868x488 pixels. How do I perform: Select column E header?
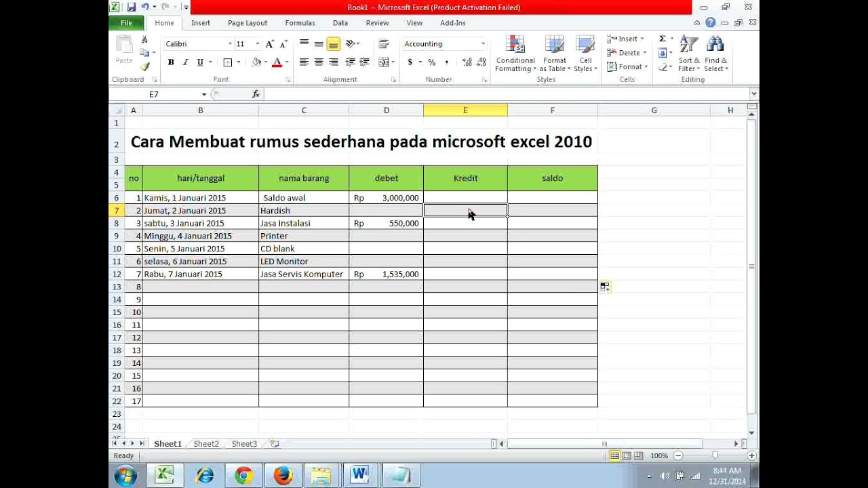tap(465, 110)
